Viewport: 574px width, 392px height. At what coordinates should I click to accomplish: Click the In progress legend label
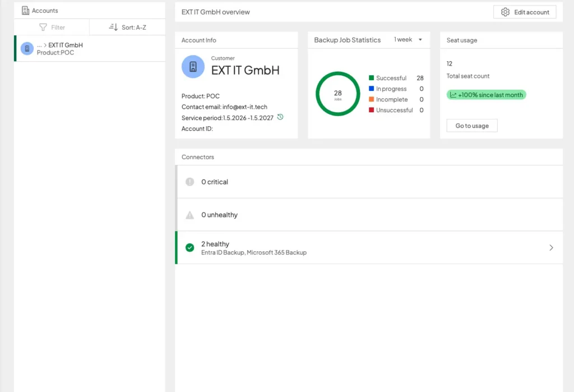391,89
